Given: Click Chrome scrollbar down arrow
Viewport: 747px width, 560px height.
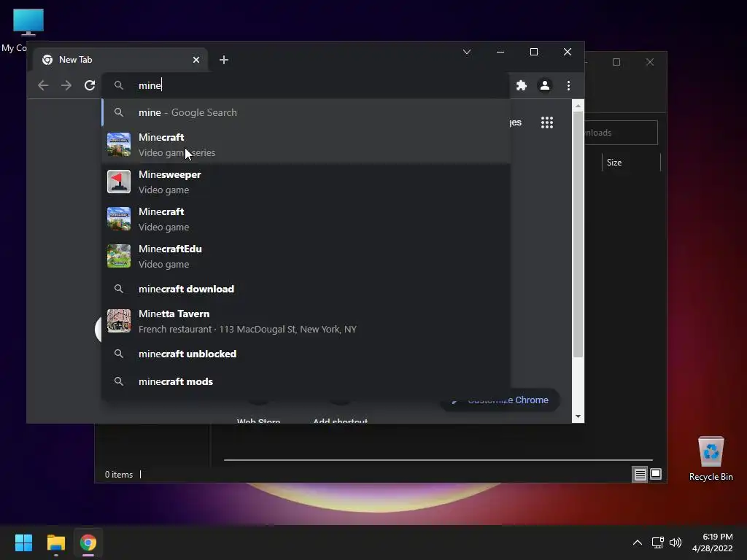Looking at the screenshot, I should click(578, 416).
